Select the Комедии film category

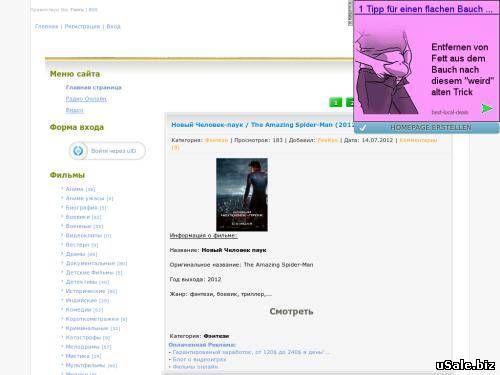point(78,310)
